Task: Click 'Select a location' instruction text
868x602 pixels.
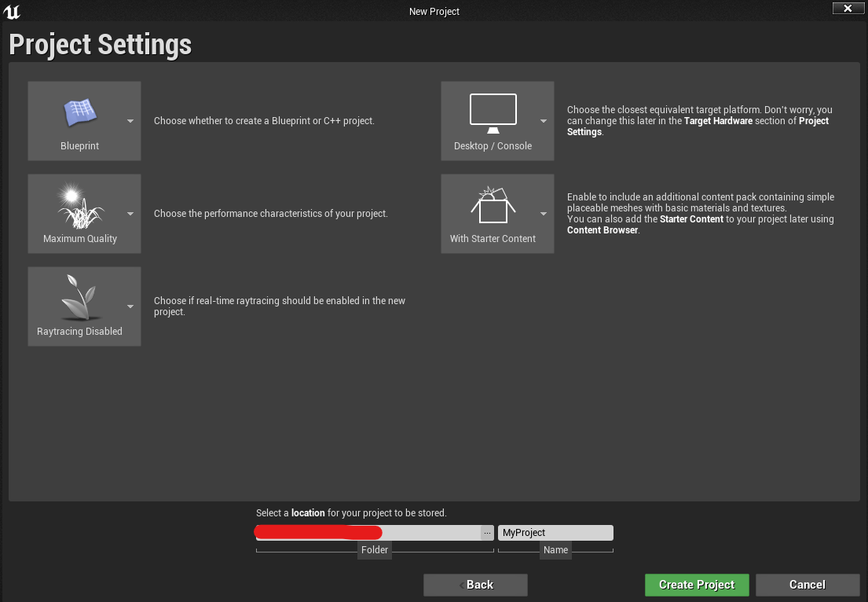Action: click(351, 513)
